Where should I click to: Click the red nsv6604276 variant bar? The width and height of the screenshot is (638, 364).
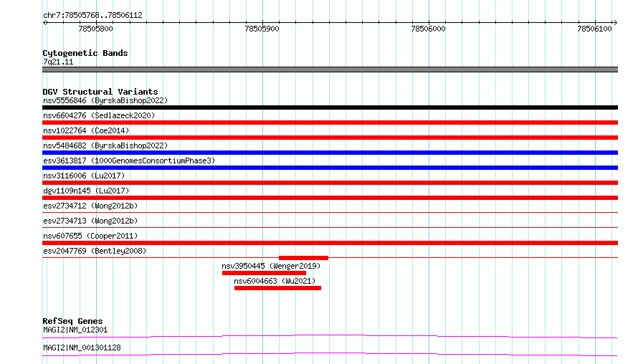point(330,123)
